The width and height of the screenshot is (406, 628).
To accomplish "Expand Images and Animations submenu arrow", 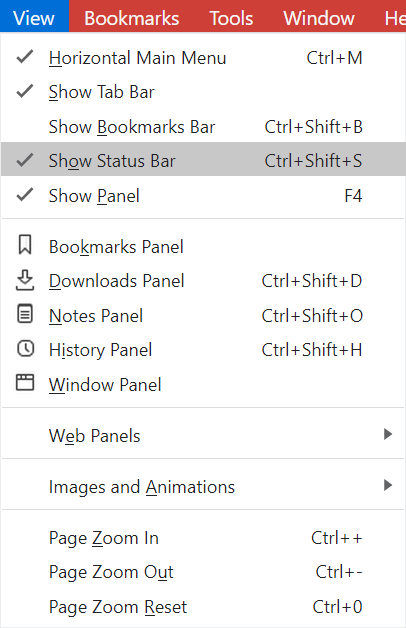I will pos(387,485).
